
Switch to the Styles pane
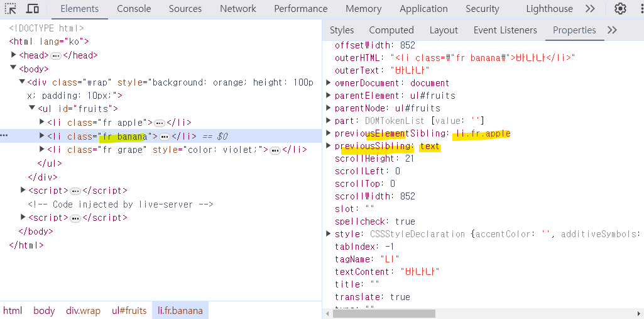pos(342,30)
